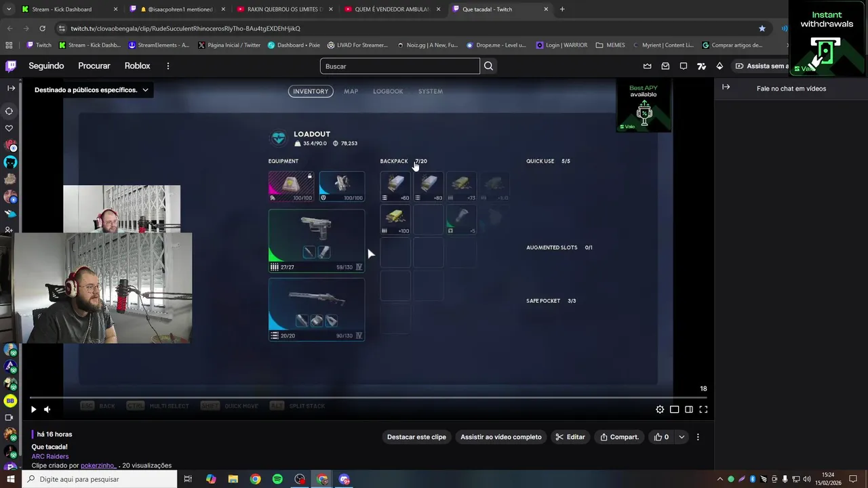Image resolution: width=868 pixels, height=488 pixels.
Task: Click the Compart. share button
Action: [x=619, y=437]
